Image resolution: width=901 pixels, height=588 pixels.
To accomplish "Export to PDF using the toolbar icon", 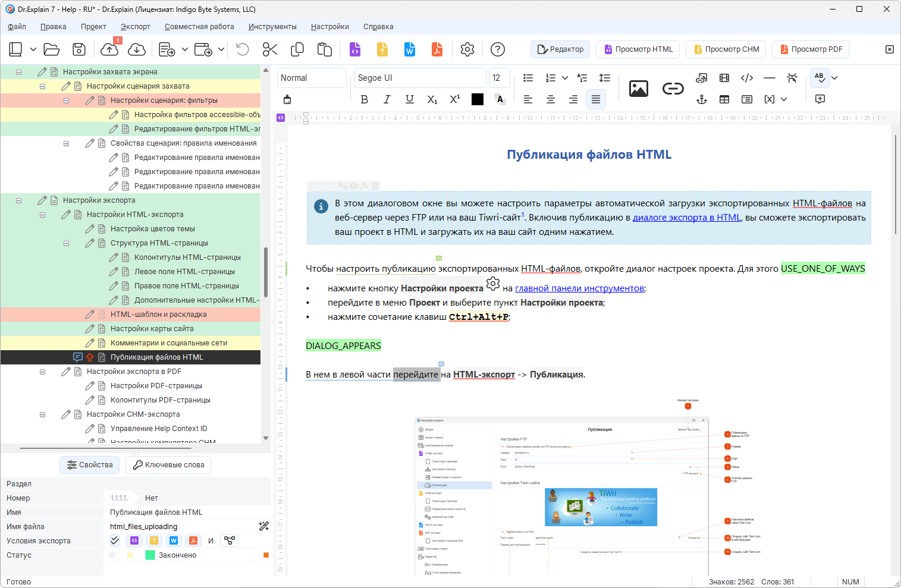I will click(437, 49).
